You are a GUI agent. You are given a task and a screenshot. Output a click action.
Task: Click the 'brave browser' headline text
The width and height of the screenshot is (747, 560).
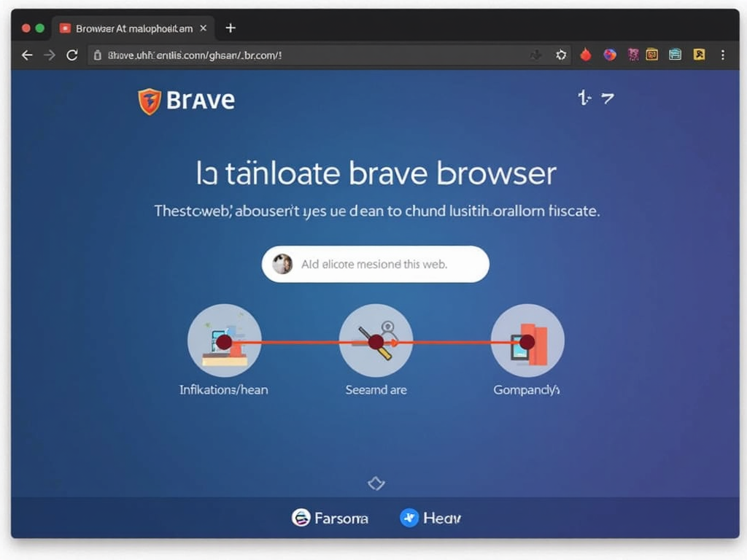pyautogui.click(x=452, y=173)
